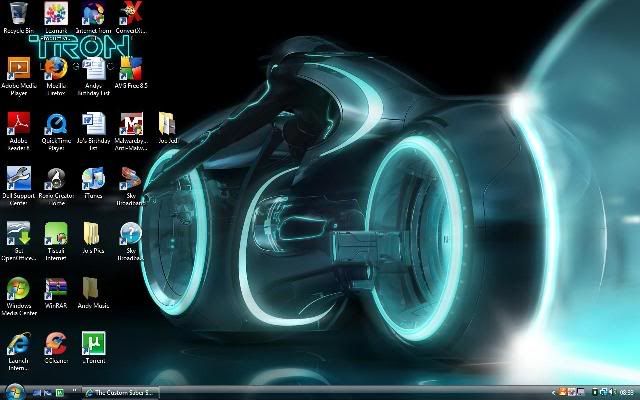The image size is (640, 400).
Task: Open iTunes desktop shortcut
Action: 93,178
